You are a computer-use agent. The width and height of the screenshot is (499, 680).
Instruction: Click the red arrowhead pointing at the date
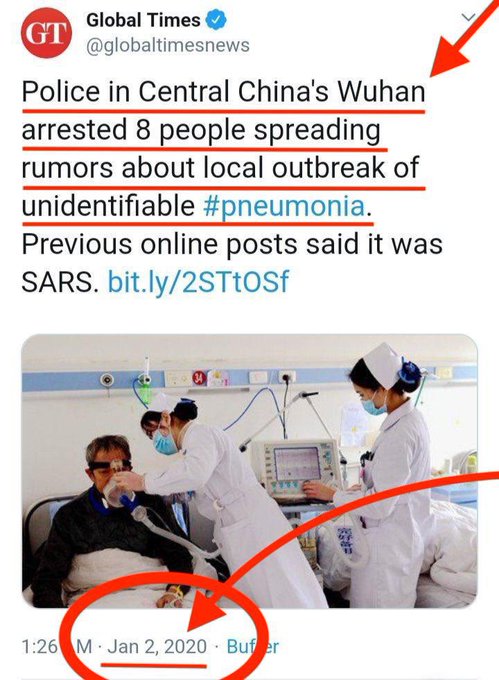[210, 612]
